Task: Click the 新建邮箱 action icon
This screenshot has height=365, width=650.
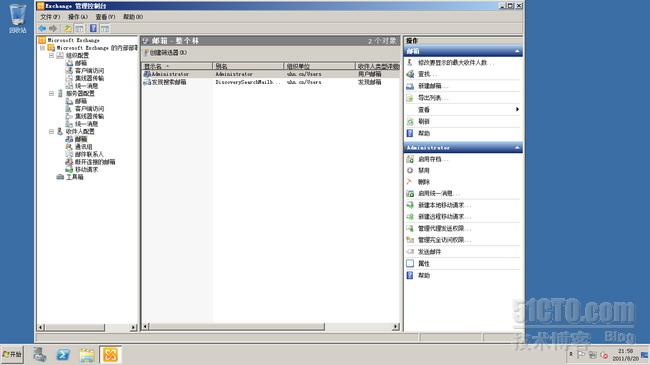Action: click(x=410, y=86)
